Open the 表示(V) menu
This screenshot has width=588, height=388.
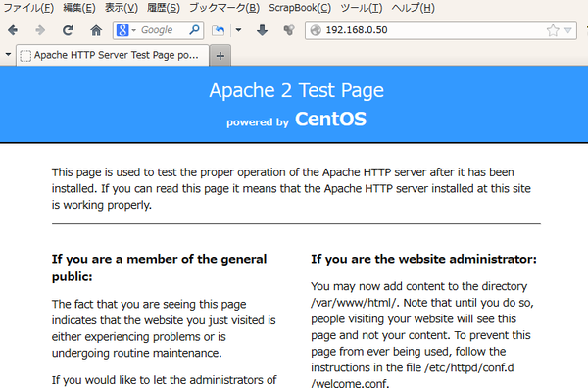coord(122,8)
